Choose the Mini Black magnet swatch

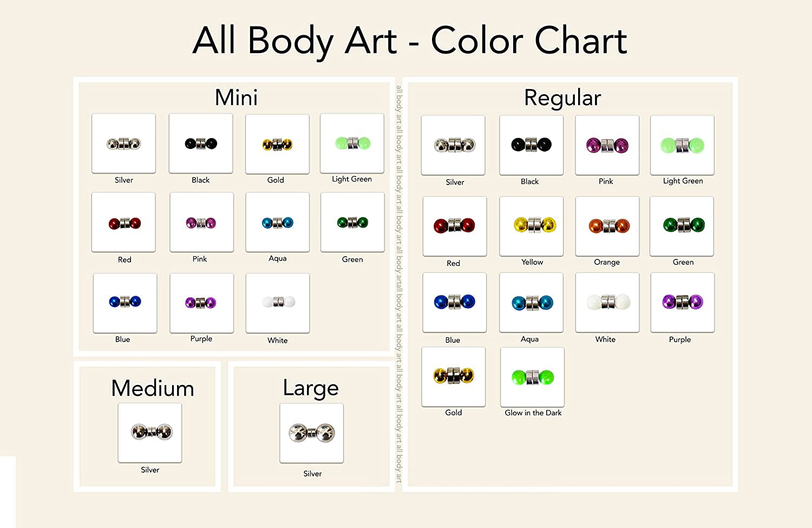pyautogui.click(x=201, y=144)
